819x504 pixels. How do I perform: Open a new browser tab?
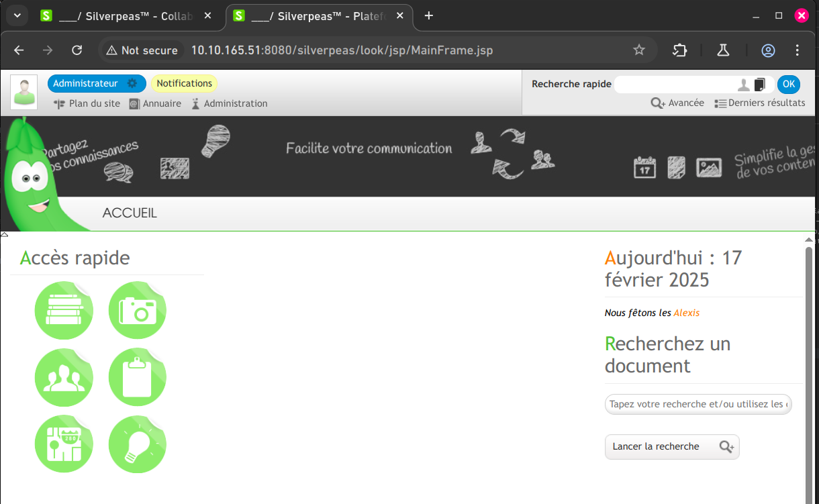[429, 16]
